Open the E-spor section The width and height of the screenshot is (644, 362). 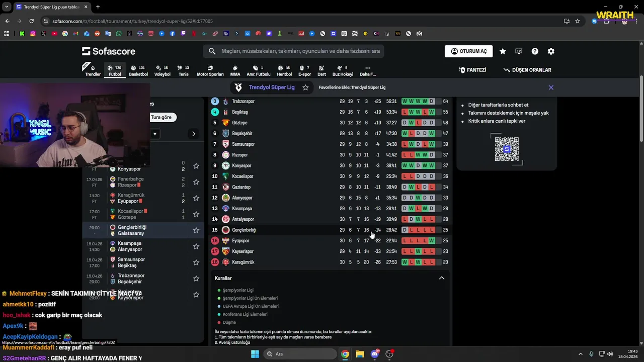[304, 70]
